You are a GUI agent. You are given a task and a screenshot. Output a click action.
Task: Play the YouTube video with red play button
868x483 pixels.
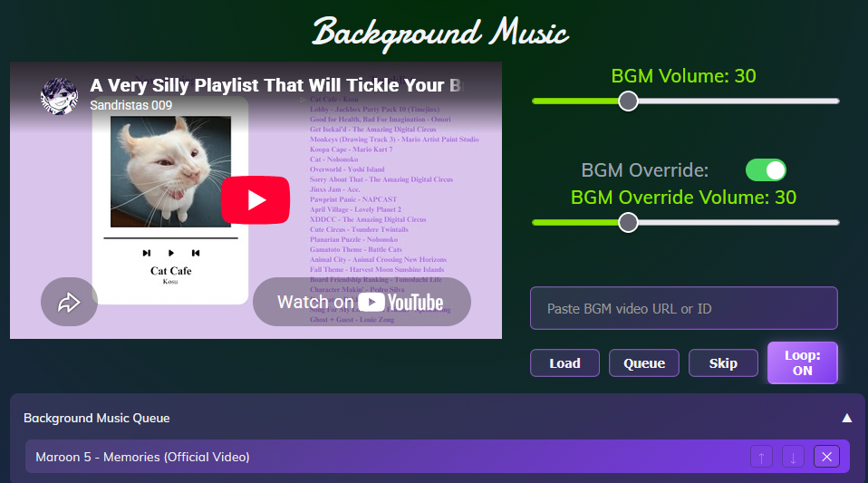coord(256,200)
